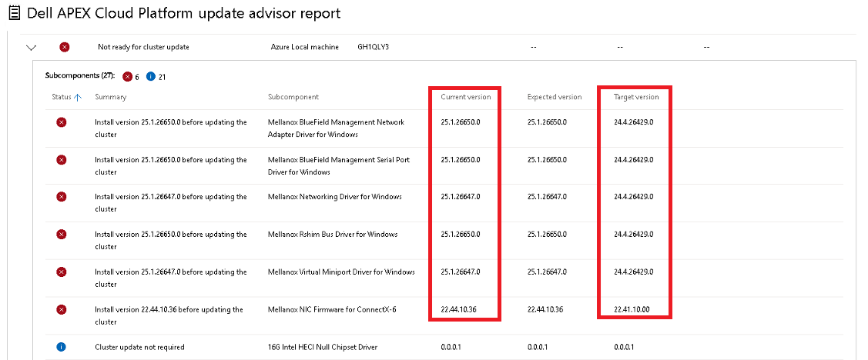The height and width of the screenshot is (360, 868).
Task: Click error icon for Mellanox Rshim Bus Driver
Action: point(62,235)
